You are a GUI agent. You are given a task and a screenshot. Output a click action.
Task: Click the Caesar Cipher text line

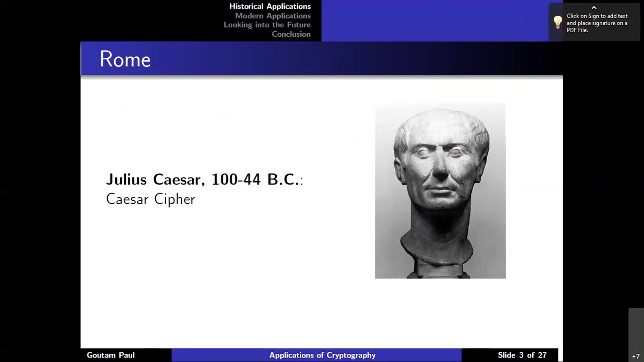(x=150, y=199)
